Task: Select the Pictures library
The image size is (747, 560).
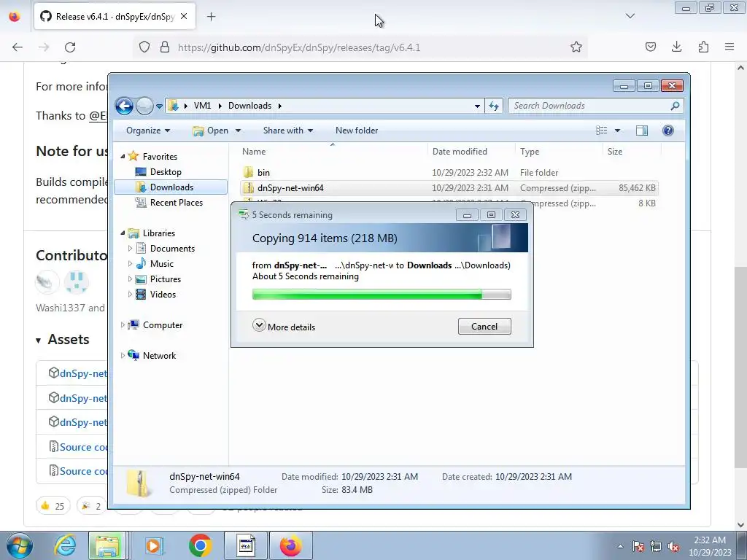Action: click(165, 279)
